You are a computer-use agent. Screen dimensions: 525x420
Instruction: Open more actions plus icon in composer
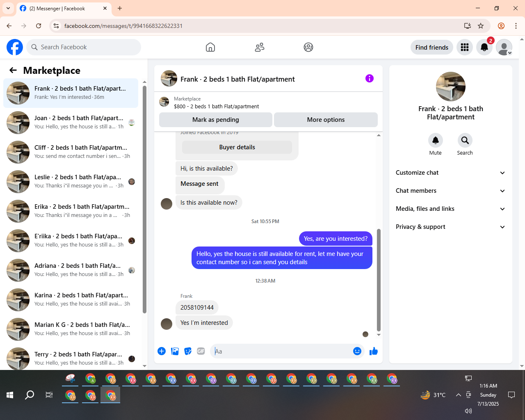162,351
